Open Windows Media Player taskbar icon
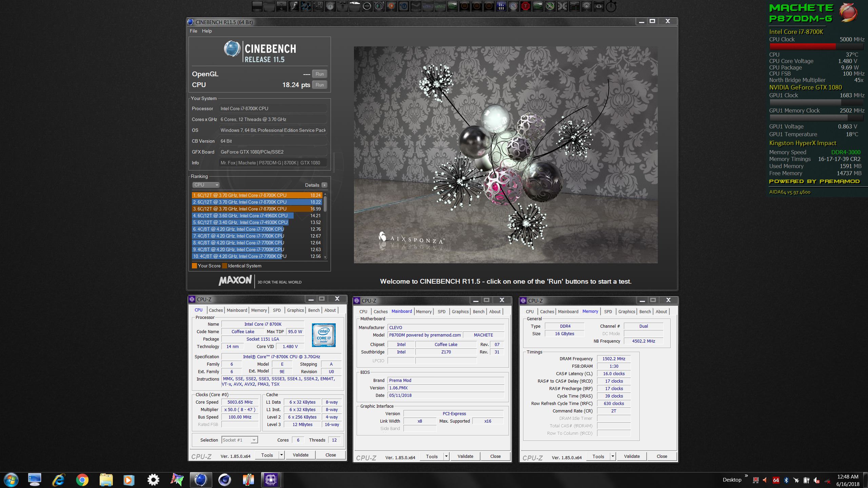Viewport: 868px width, 488px height. pos(128,480)
